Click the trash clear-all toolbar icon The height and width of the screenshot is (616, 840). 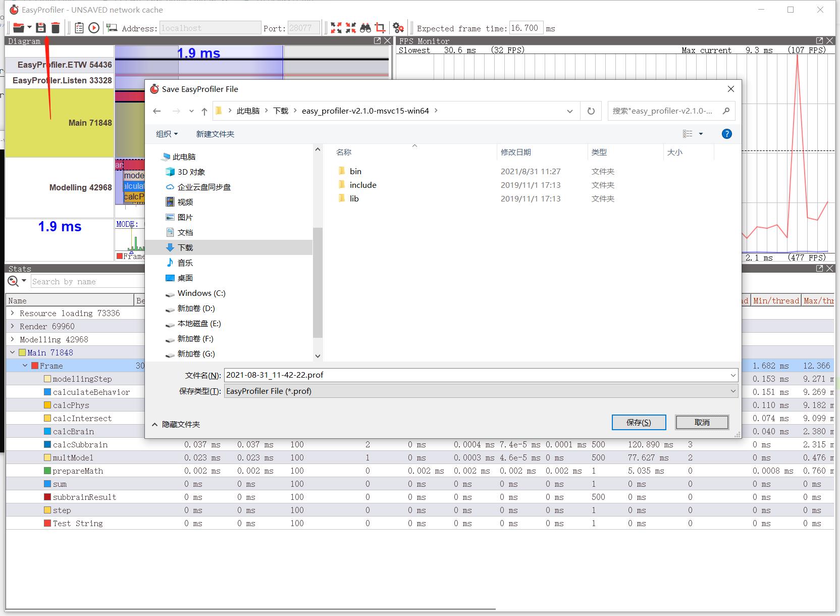click(56, 28)
